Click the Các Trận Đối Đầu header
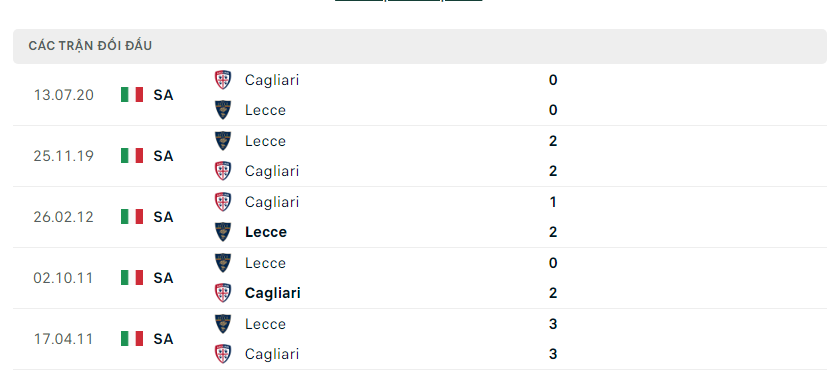Viewport: 833px width, 371px height. (x=90, y=46)
